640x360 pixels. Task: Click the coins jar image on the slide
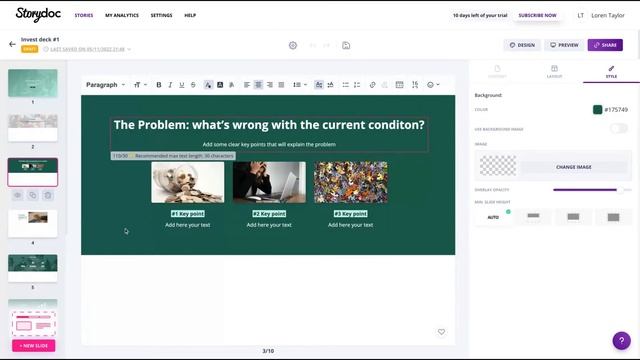tap(188, 182)
